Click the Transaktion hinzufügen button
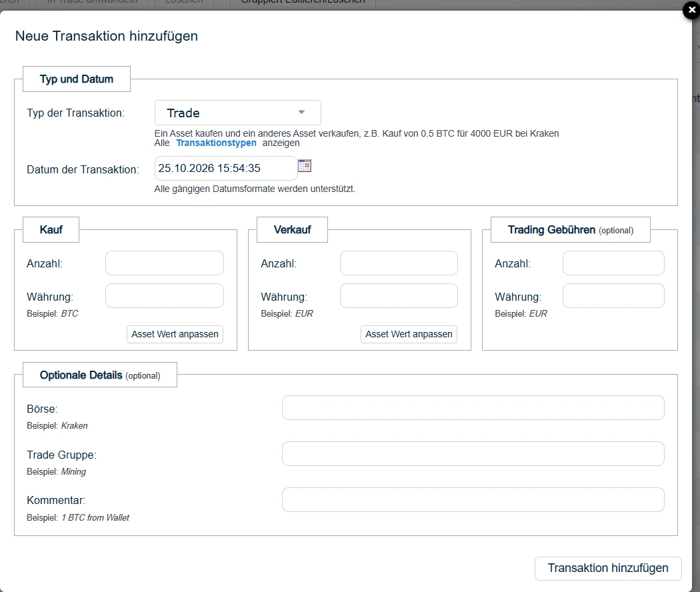Viewport: 700px width, 592px height. click(x=608, y=569)
